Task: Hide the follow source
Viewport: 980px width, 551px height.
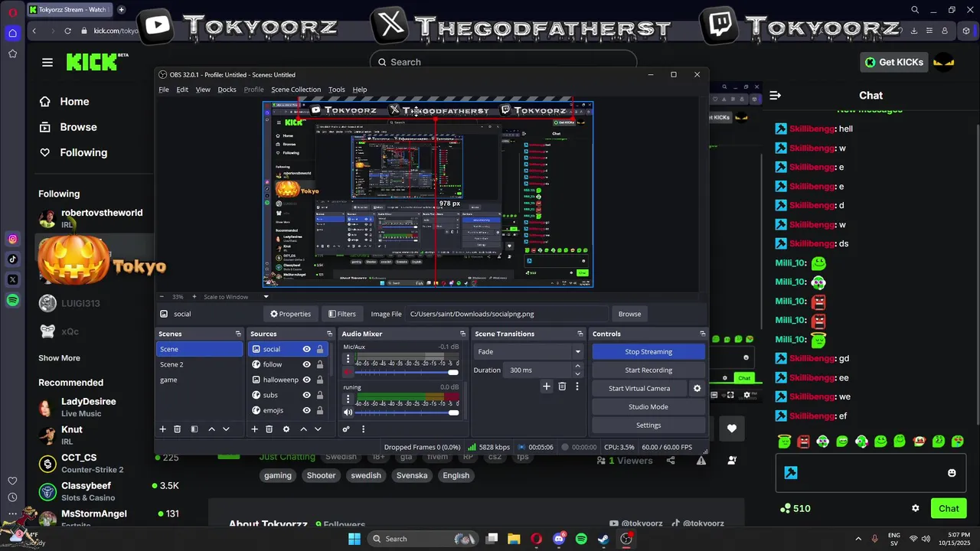Action: (x=306, y=364)
